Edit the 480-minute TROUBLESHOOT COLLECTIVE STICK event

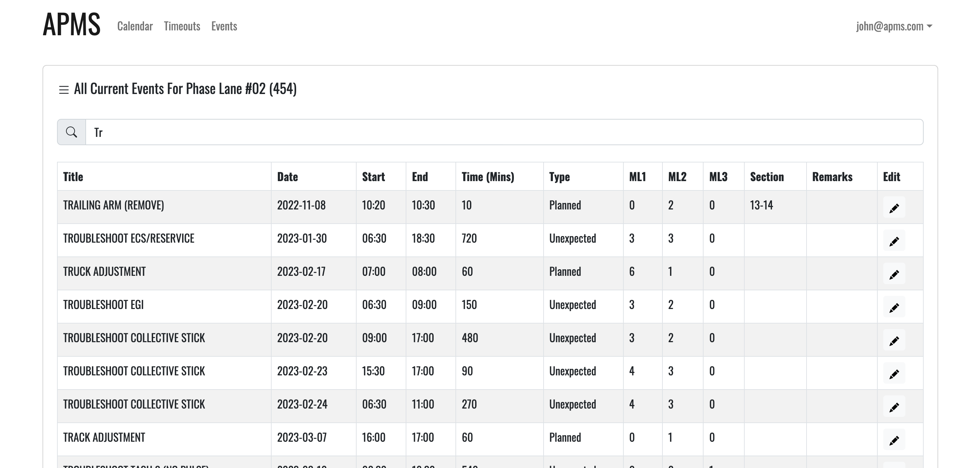tap(894, 340)
